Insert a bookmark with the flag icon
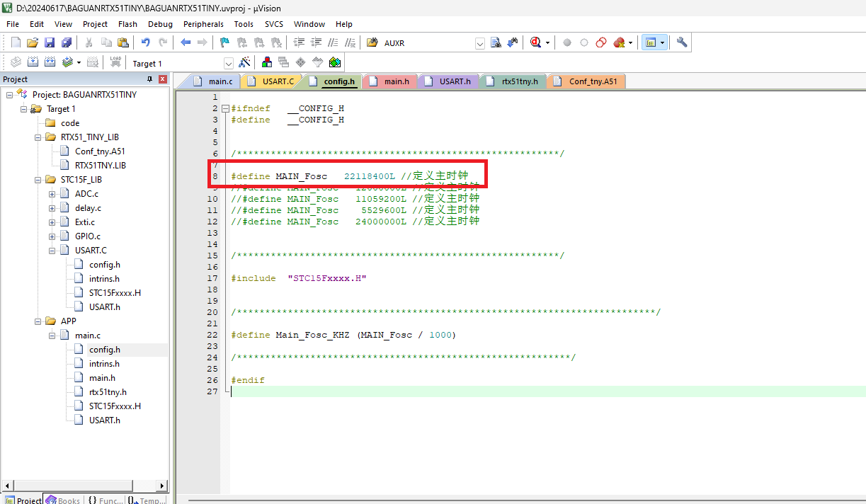Screen dimensions: 866x504 click(x=224, y=42)
